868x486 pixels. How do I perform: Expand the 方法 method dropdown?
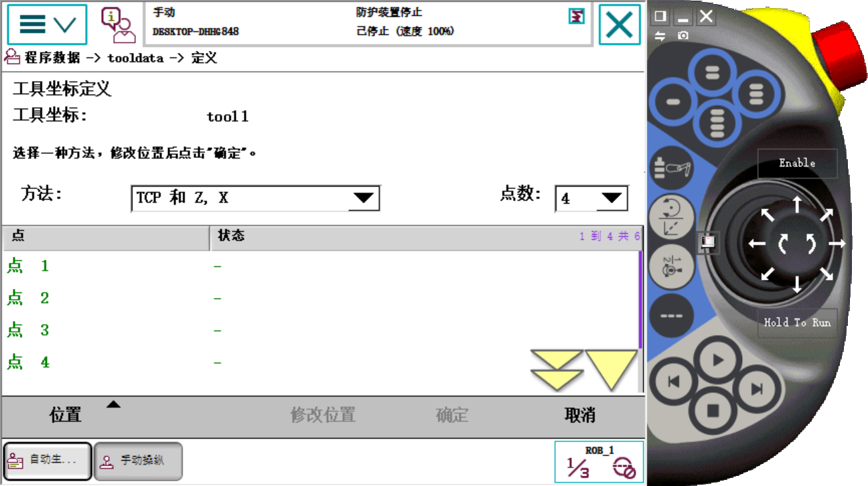[x=255, y=198]
